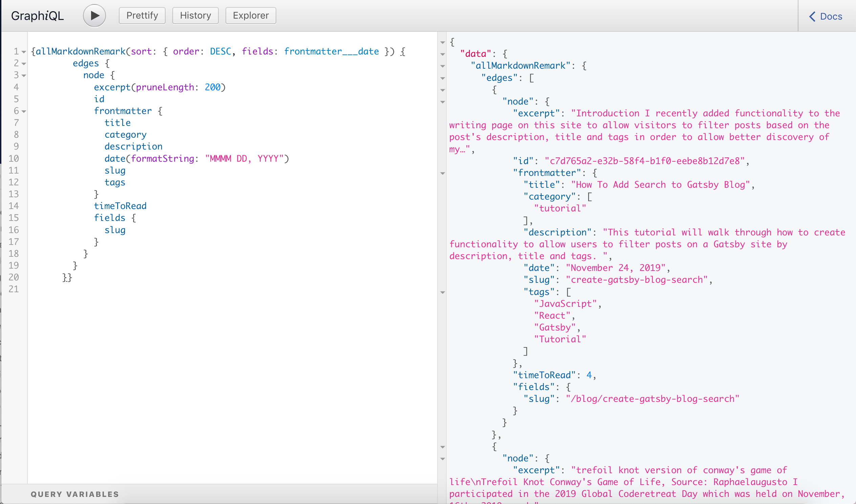Image resolution: width=856 pixels, height=504 pixels.
Task: Collapse the data object in results pane
Action: tap(442, 54)
